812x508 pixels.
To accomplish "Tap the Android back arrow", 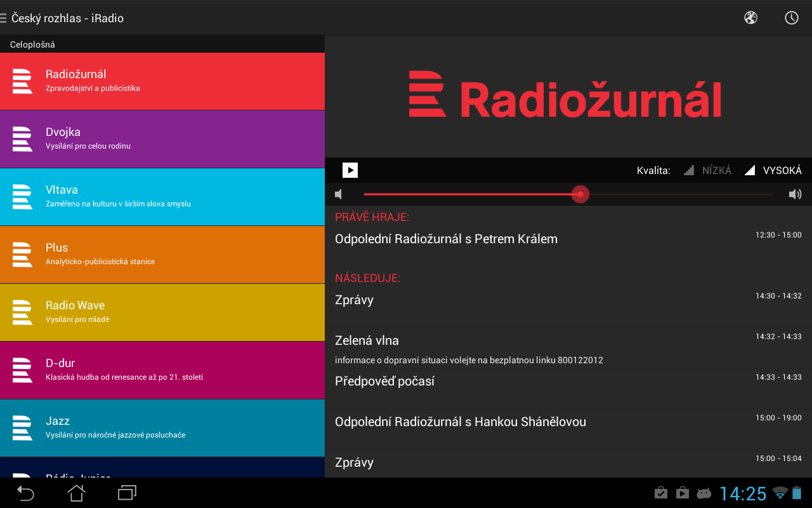I will (x=25, y=493).
